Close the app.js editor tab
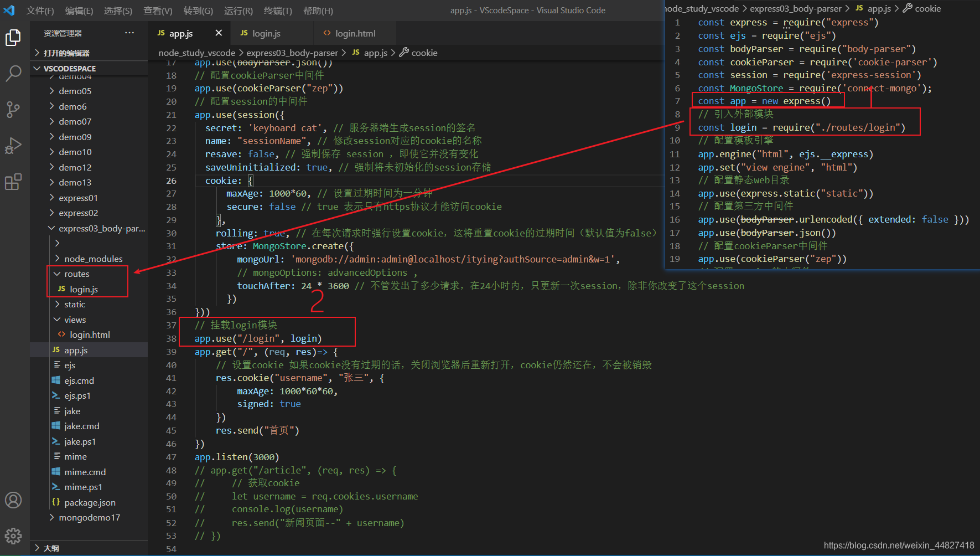Viewport: 980px width, 556px height. point(219,33)
